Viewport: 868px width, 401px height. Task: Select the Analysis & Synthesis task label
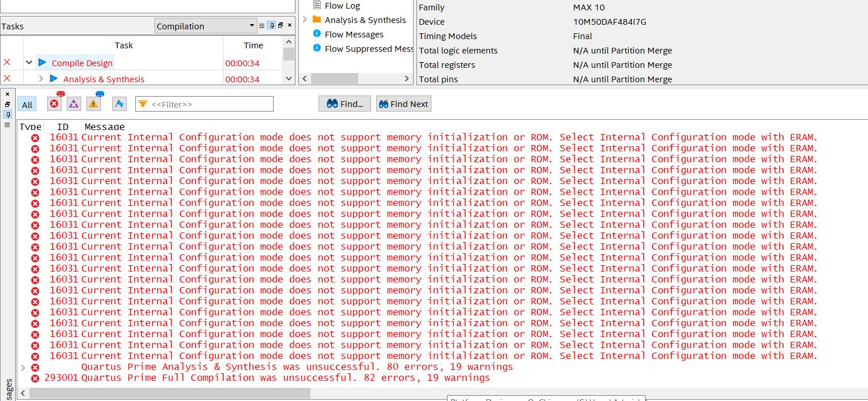(x=104, y=79)
